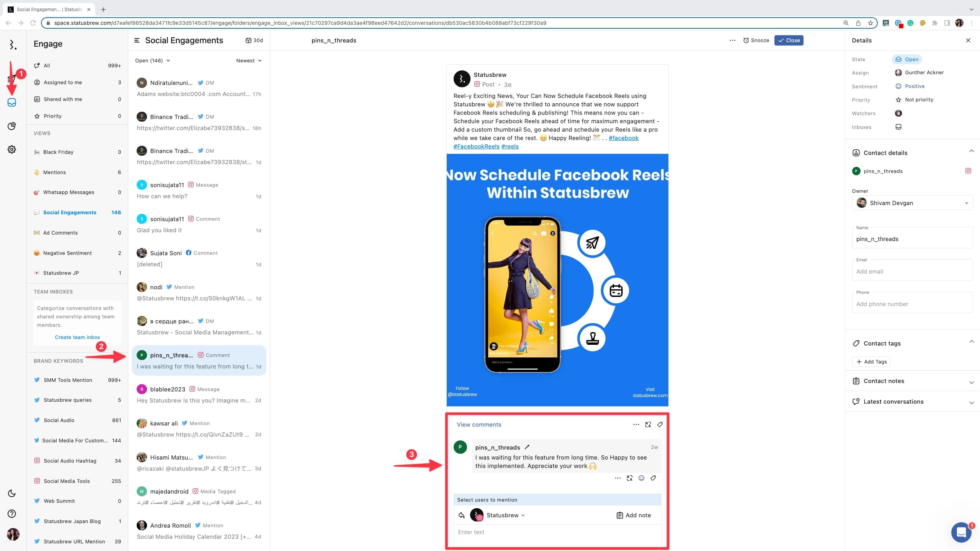Screen dimensions: 980x551
Task: Click the Add email field
Action: 912,271
